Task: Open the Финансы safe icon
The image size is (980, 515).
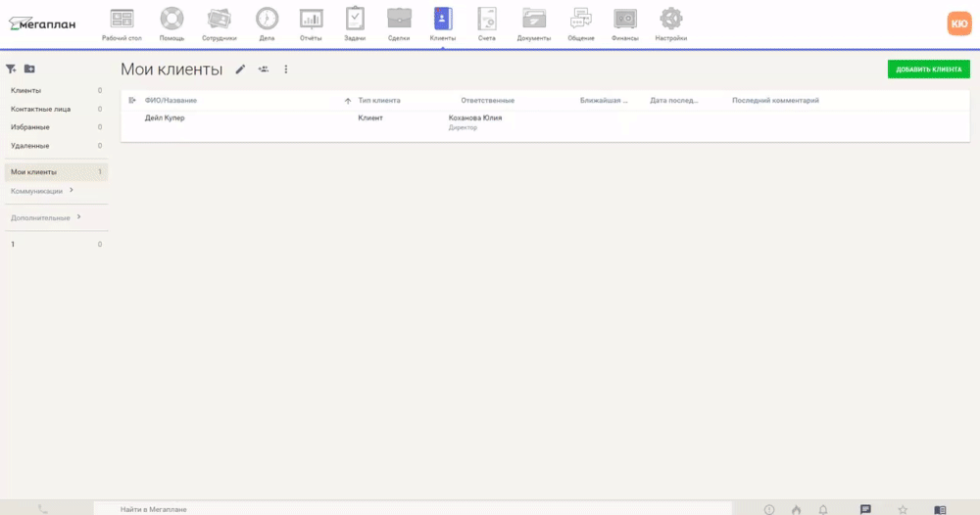Action: (x=625, y=19)
